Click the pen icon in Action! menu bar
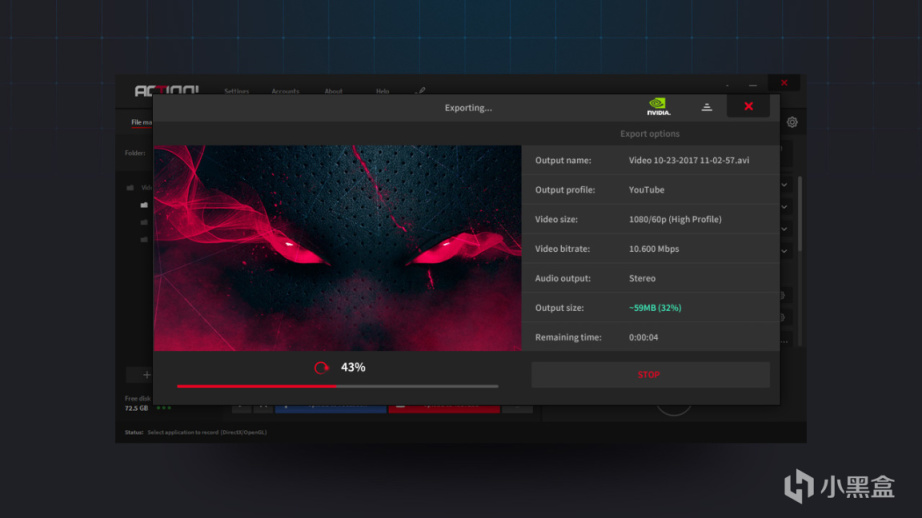 point(420,91)
